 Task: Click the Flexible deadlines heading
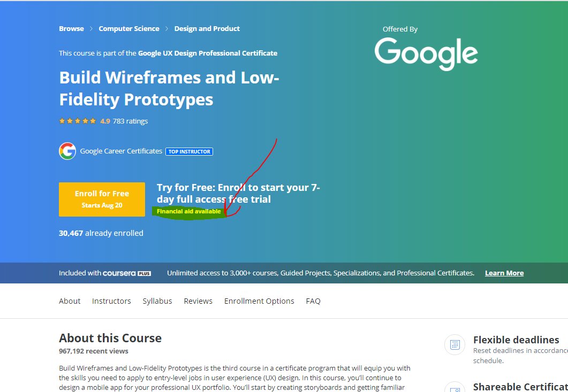(516, 340)
